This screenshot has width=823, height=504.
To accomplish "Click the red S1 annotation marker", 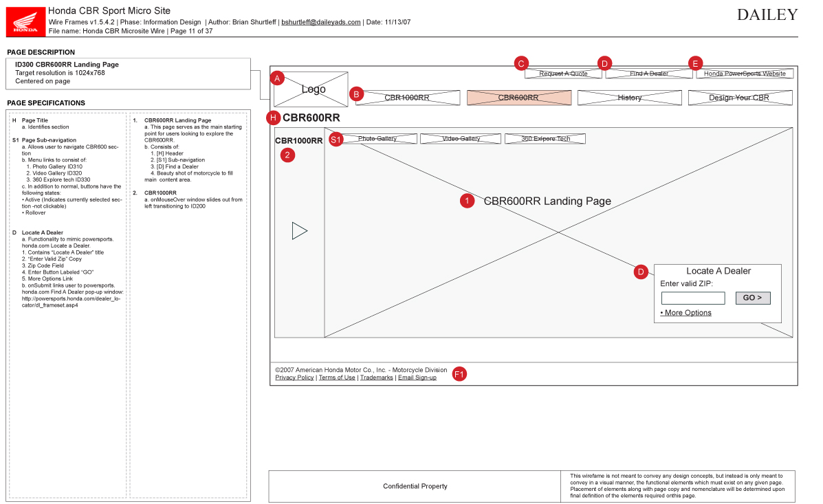I will click(x=336, y=140).
